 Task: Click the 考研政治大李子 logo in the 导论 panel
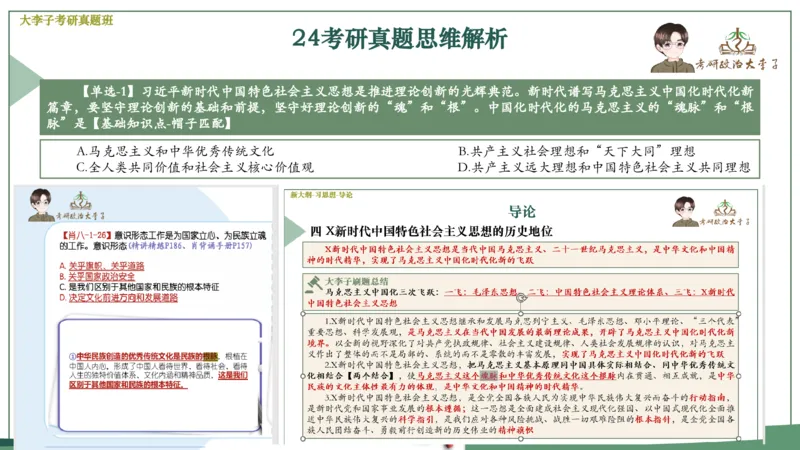724,213
